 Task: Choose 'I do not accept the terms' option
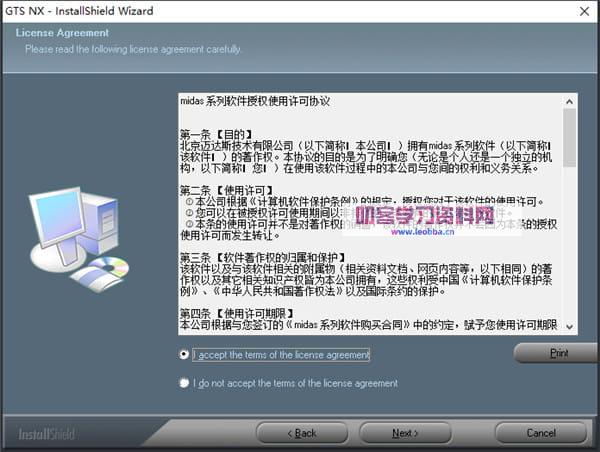(x=184, y=383)
